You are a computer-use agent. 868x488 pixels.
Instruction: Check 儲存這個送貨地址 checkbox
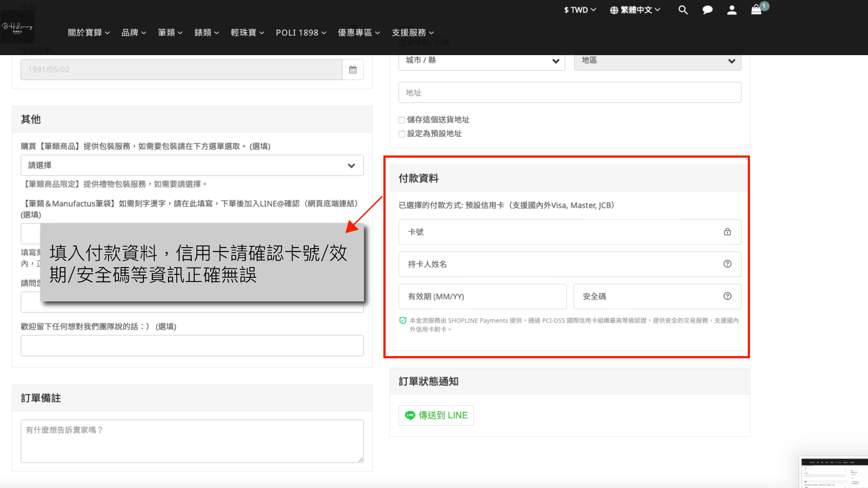tap(401, 120)
